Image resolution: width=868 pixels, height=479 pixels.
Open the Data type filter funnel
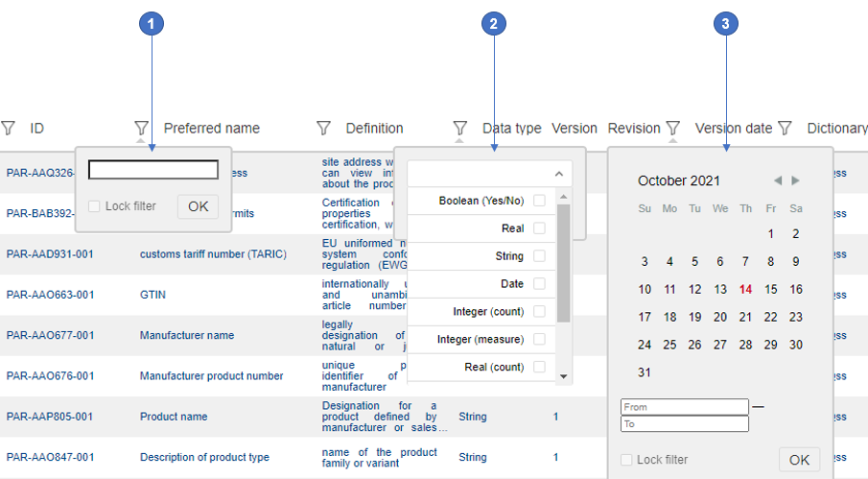[x=460, y=128]
